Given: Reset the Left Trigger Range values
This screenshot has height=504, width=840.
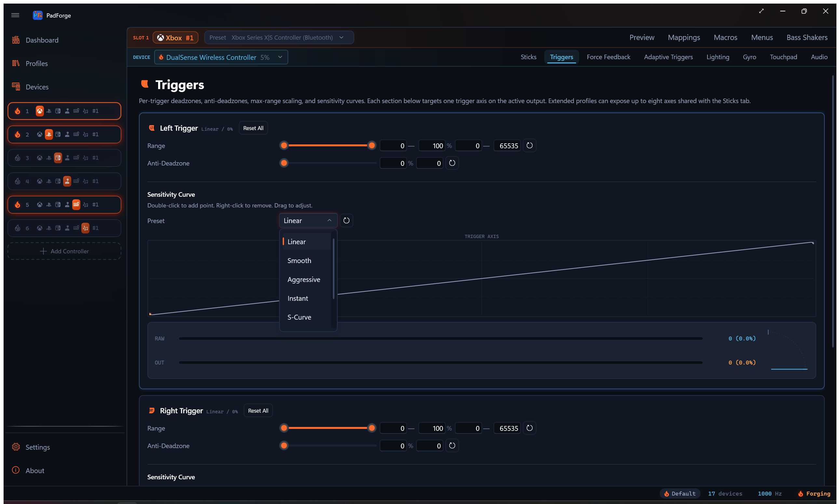Looking at the screenshot, I should (x=529, y=146).
